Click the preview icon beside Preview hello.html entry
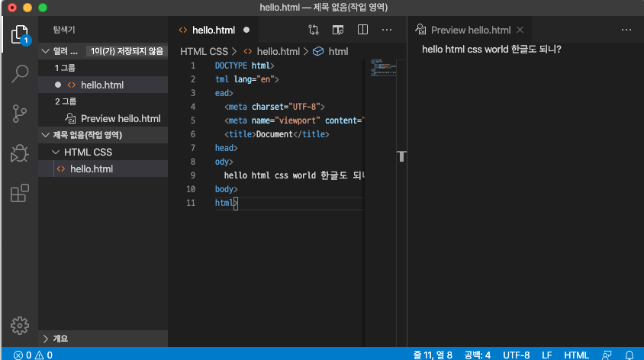The image size is (644, 360). point(70,119)
